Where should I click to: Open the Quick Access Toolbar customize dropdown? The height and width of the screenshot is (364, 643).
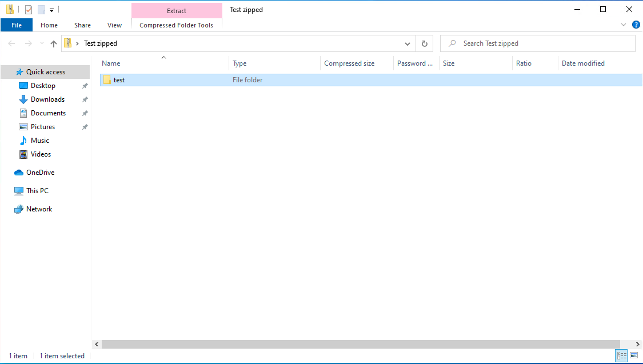tap(51, 9)
